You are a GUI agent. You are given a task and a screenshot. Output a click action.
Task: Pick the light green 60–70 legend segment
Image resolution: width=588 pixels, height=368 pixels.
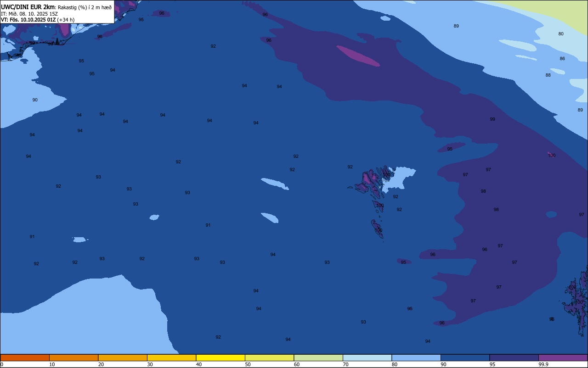pos(318,357)
